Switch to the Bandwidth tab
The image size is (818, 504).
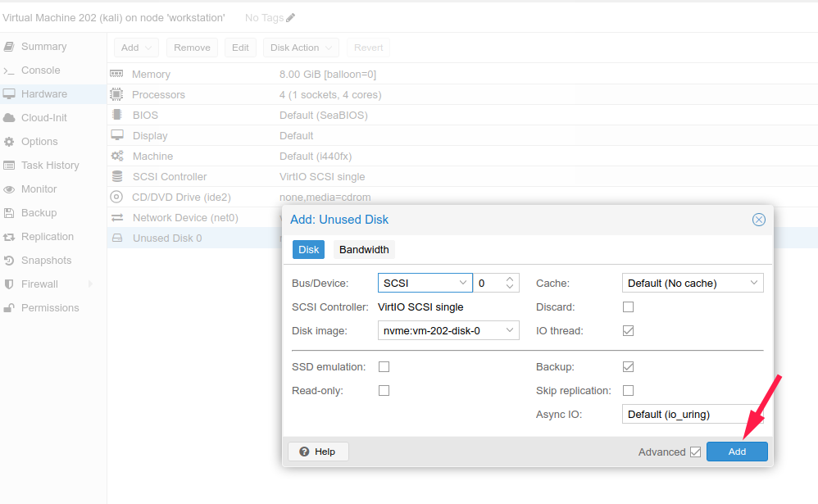364,250
